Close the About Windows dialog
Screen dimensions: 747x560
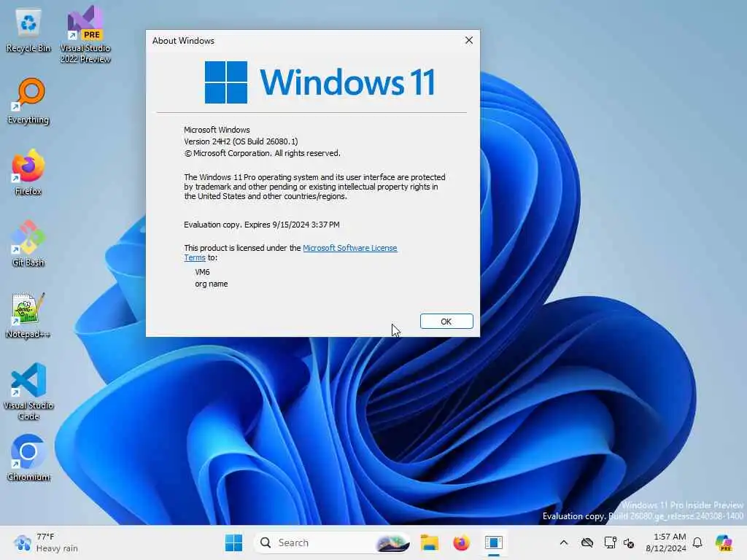tap(469, 41)
